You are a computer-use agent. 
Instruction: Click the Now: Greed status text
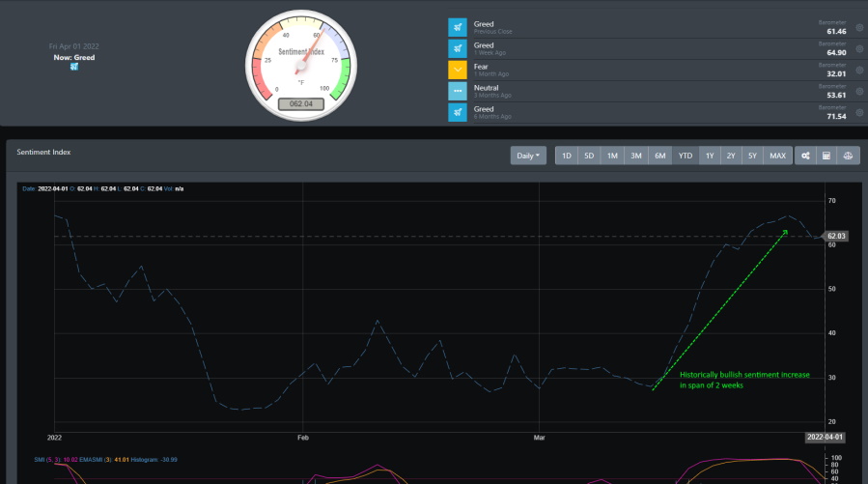pos(74,57)
